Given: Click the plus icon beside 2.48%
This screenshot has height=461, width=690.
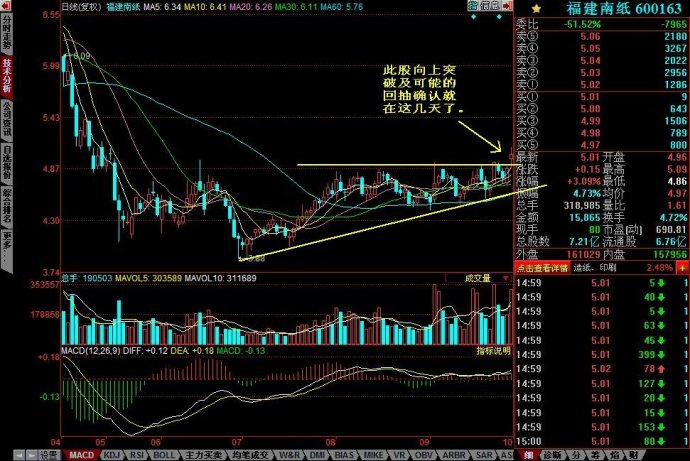Looking at the screenshot, I should pos(683,267).
